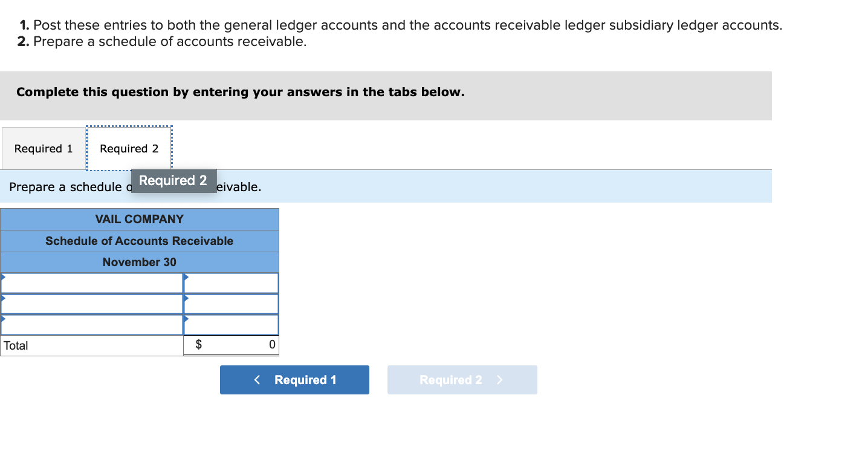
Task: Click the Required 1 back navigation button
Action: point(294,380)
